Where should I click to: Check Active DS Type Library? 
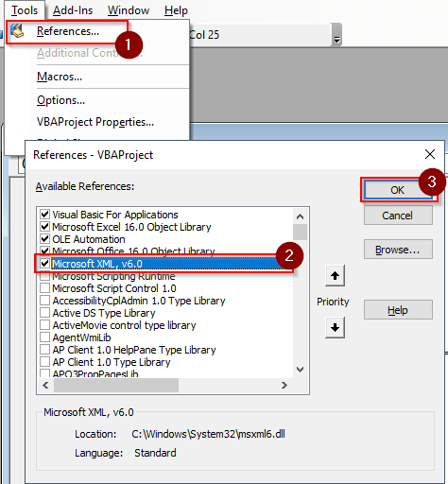[44, 313]
